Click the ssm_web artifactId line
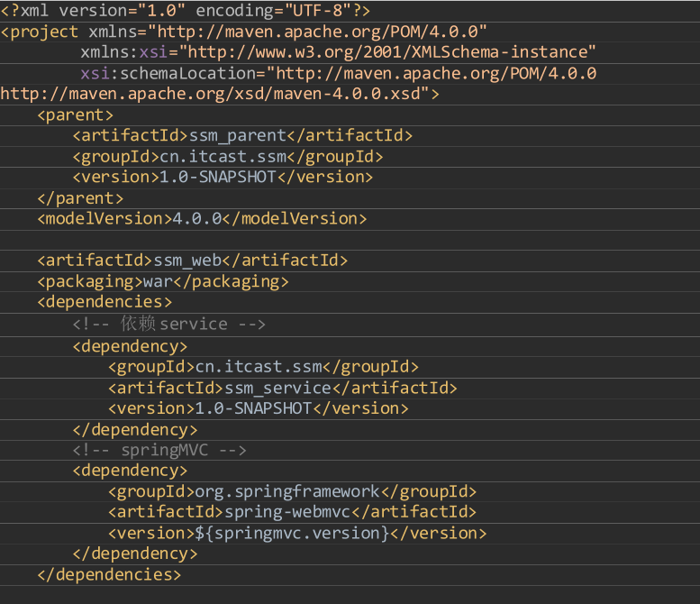Viewport: 700px width, 604px height. 193,261
